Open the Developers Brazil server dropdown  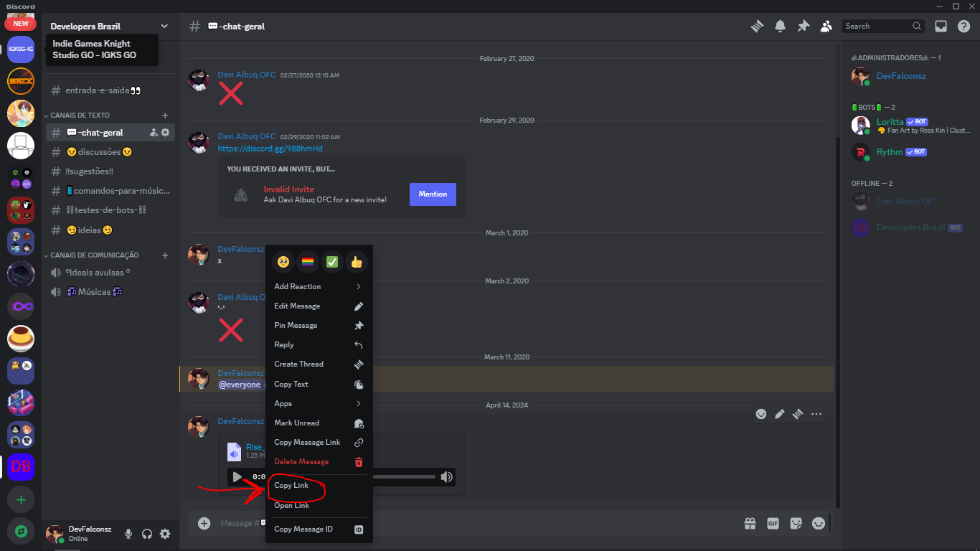(x=110, y=26)
